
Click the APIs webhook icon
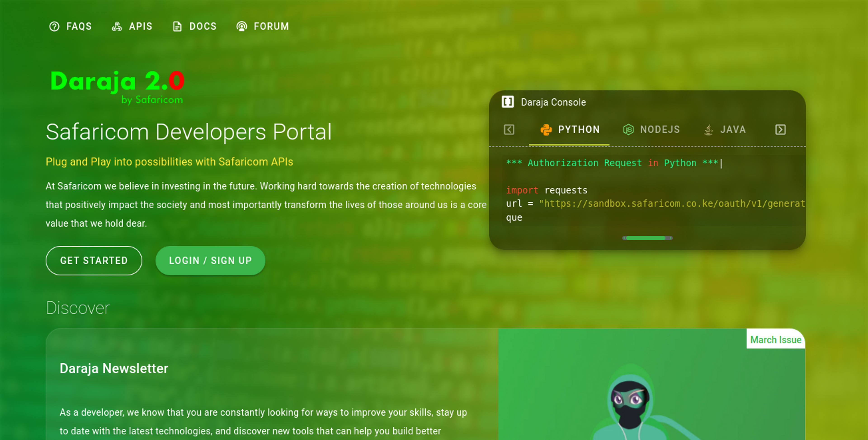click(117, 26)
